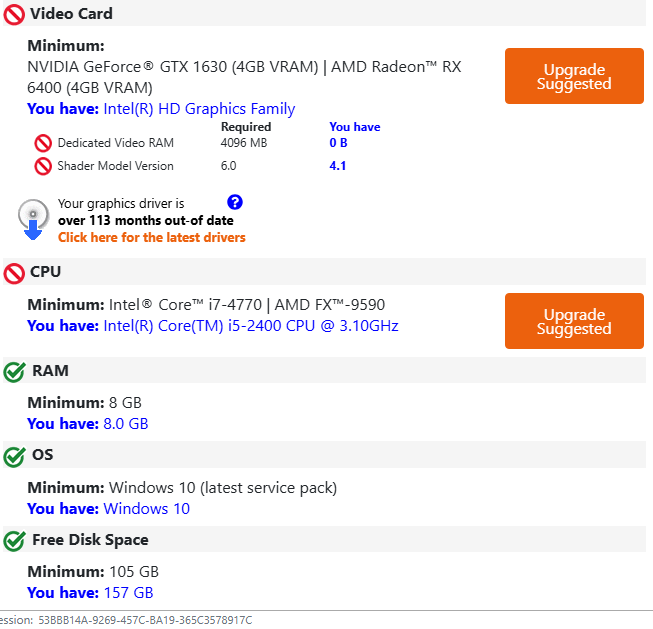Viewport: 653px width, 629px height.
Task: Click the Video Card failed status icon
Action: (14, 15)
